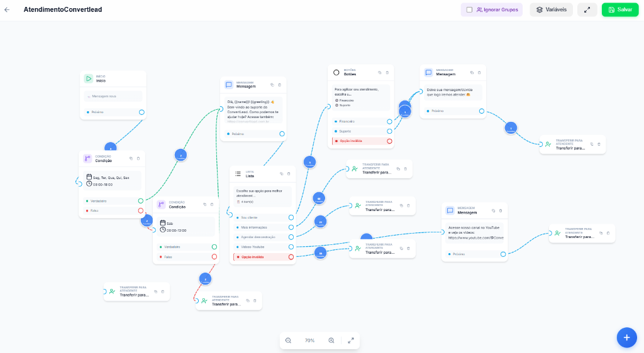Delete the Botões node

[x=387, y=73]
